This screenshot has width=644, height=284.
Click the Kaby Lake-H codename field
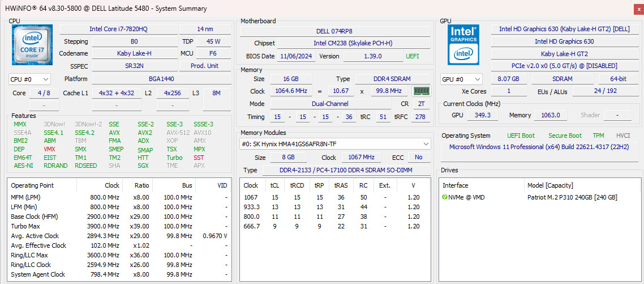click(135, 53)
